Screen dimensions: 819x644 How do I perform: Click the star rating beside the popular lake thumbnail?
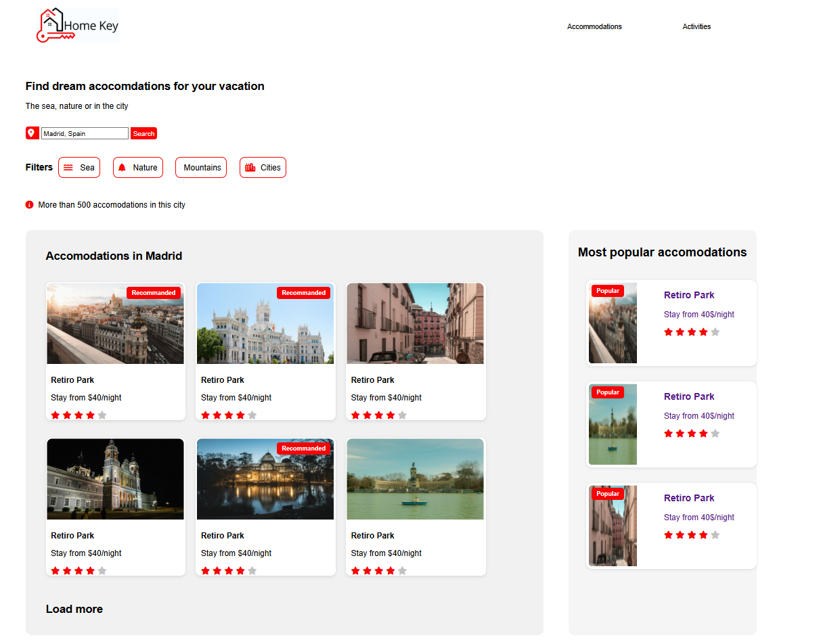692,434
